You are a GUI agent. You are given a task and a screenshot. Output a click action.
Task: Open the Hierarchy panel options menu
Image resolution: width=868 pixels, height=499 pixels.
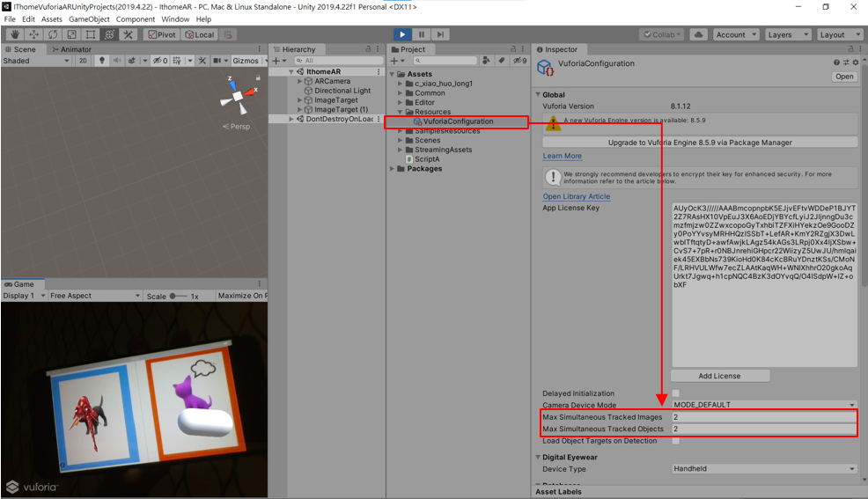tap(378, 49)
